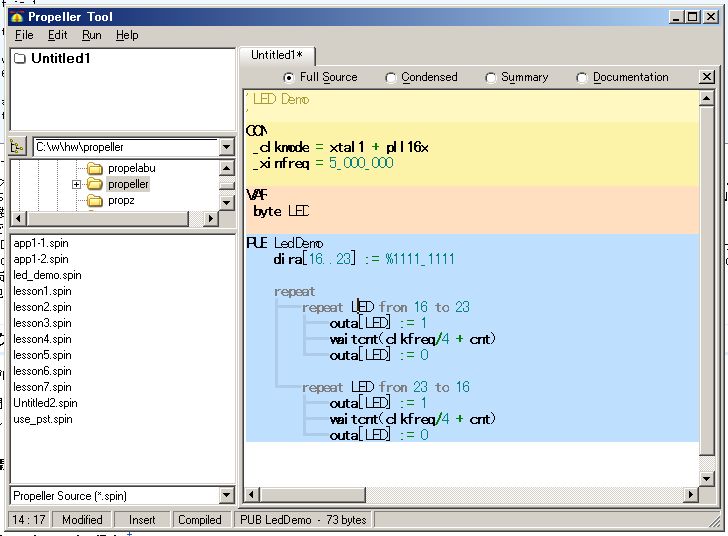Click scroll right arrow in folder tree

tap(211, 218)
